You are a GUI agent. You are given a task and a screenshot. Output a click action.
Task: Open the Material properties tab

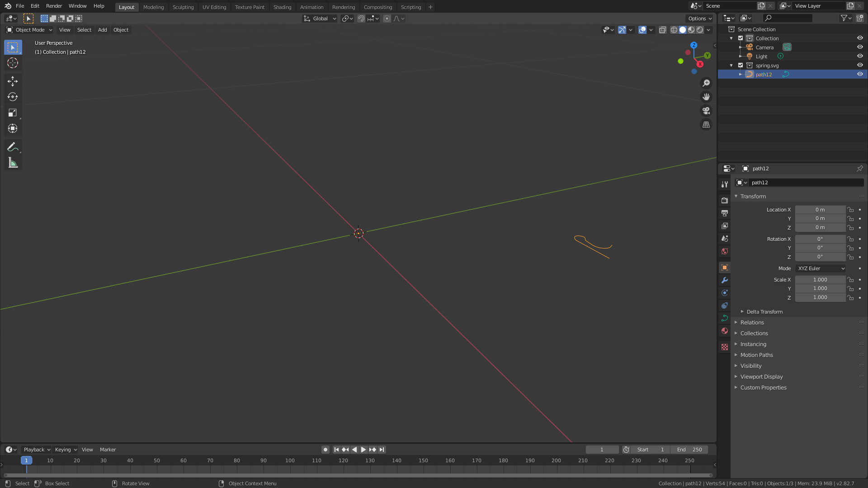tap(725, 331)
